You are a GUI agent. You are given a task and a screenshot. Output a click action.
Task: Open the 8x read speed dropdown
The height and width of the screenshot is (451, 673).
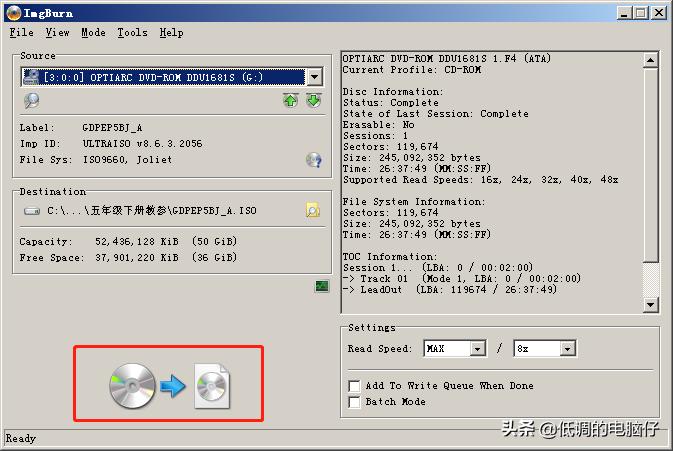point(567,348)
